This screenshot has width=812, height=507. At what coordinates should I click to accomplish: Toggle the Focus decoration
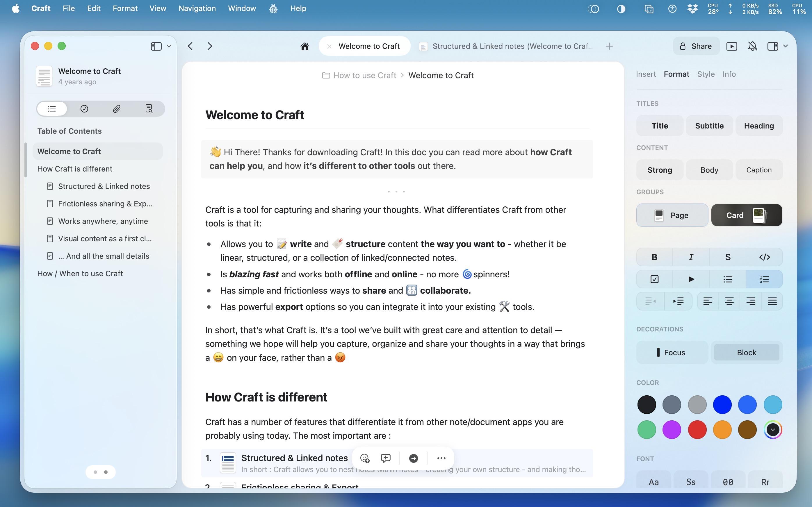coord(672,352)
